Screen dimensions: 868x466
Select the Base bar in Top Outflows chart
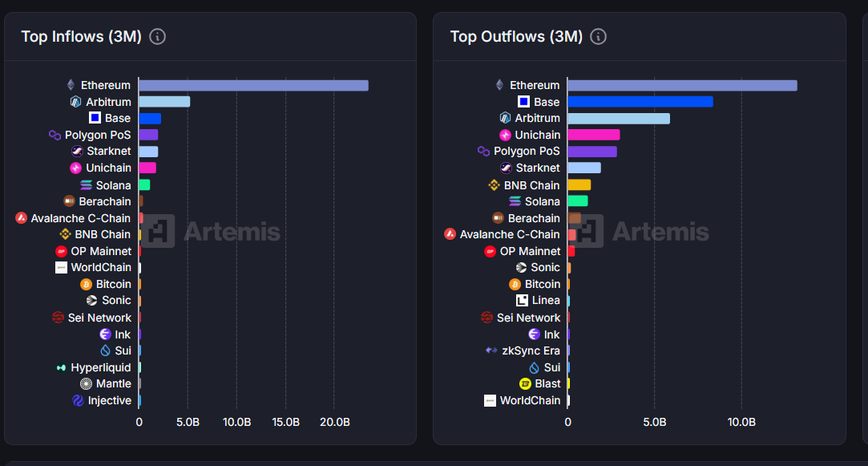[640, 102]
